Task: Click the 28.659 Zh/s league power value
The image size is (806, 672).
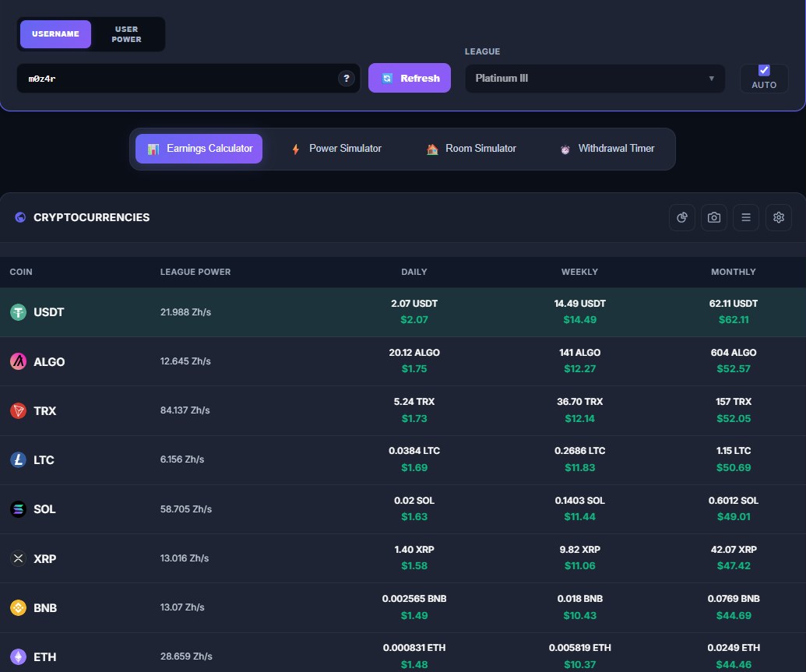Action: (x=186, y=656)
